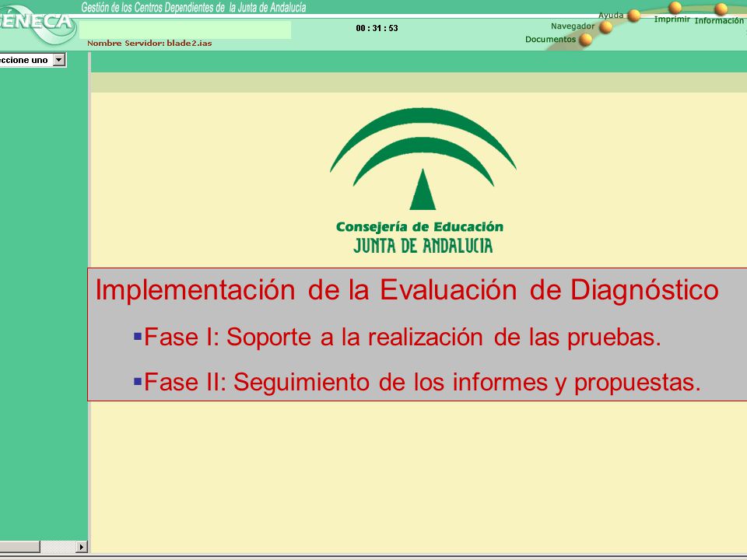
Task: Click 'Gestión de los Centros Dependientes' header text
Action: (x=194, y=7)
